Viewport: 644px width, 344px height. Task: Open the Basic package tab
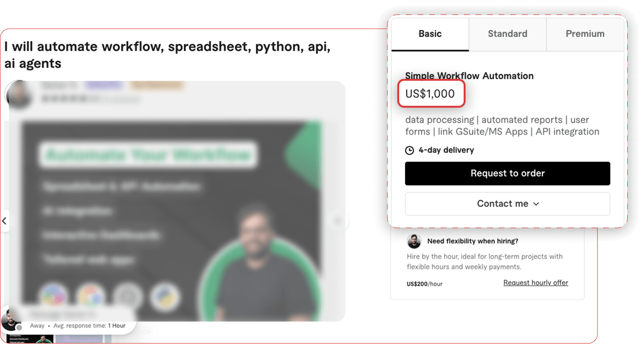click(430, 34)
